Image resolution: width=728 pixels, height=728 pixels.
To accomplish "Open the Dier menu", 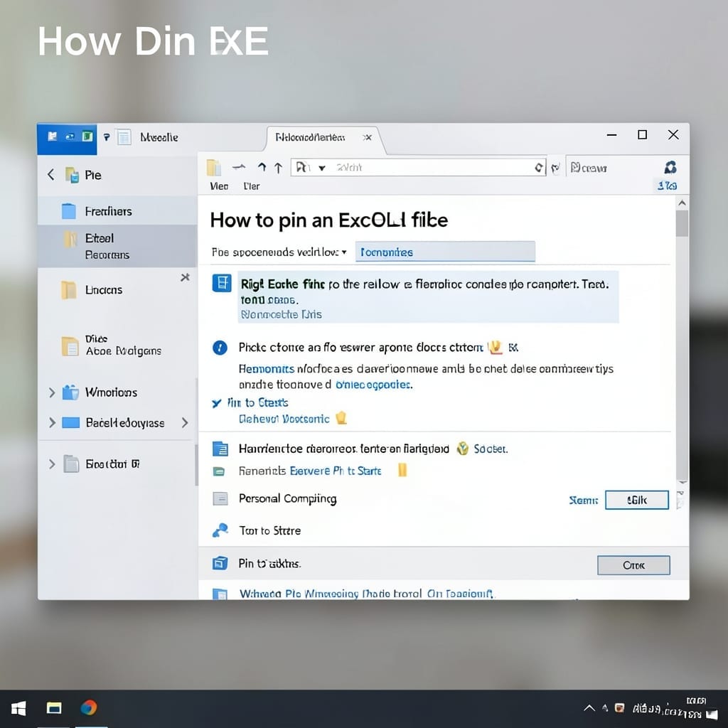I will click(251, 186).
